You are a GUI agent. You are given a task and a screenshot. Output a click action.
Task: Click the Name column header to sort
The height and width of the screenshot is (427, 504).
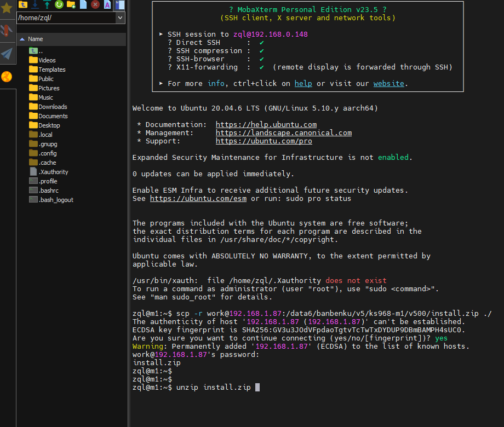(36, 39)
